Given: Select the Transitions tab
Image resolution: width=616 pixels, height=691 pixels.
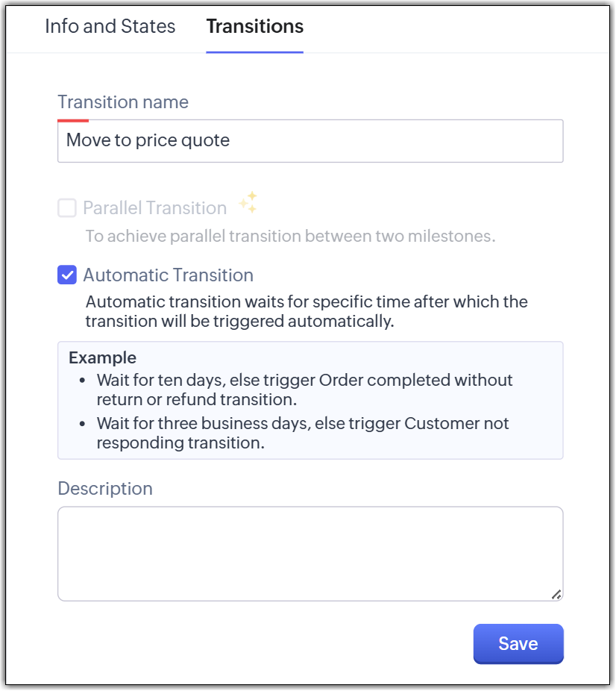Looking at the screenshot, I should 254,27.
